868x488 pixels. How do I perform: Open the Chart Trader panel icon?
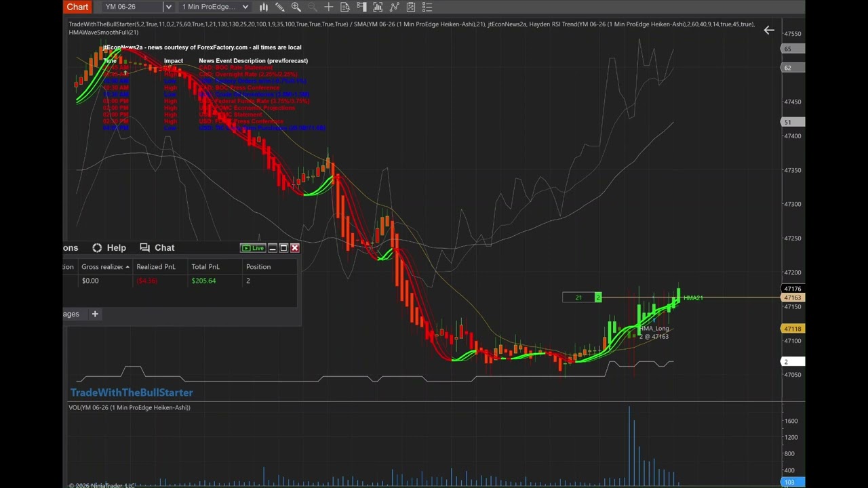pyautogui.click(x=361, y=7)
